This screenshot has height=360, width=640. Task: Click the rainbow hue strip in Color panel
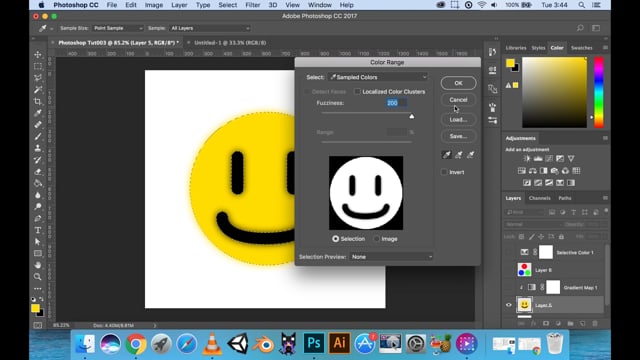599,92
